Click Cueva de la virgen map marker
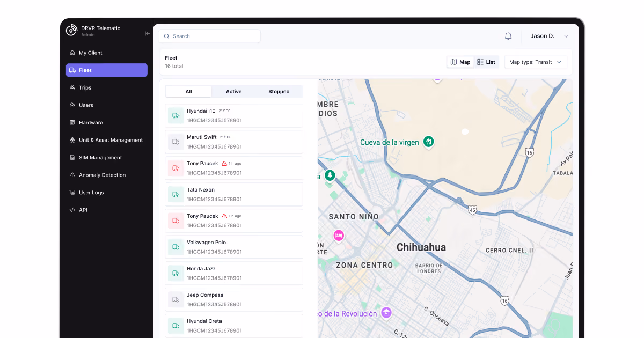 (428, 142)
